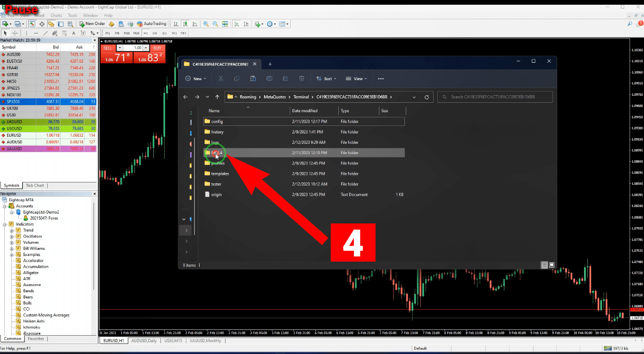This screenshot has height=354, width=644.
Task: Click the red SELL button
Action: [x=108, y=48]
